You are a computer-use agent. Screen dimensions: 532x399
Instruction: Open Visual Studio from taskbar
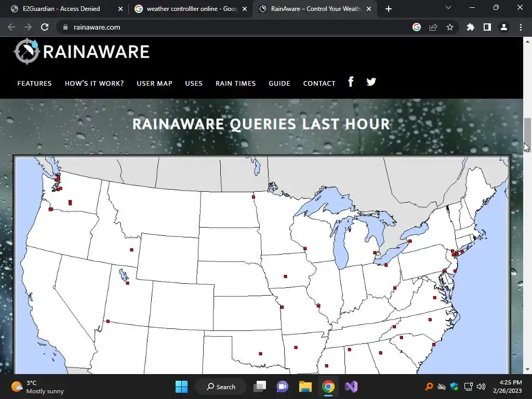351,387
